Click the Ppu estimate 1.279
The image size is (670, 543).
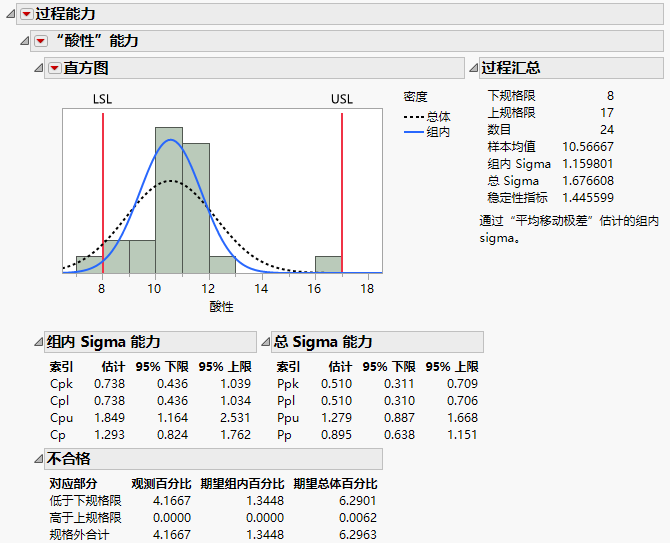336,418
